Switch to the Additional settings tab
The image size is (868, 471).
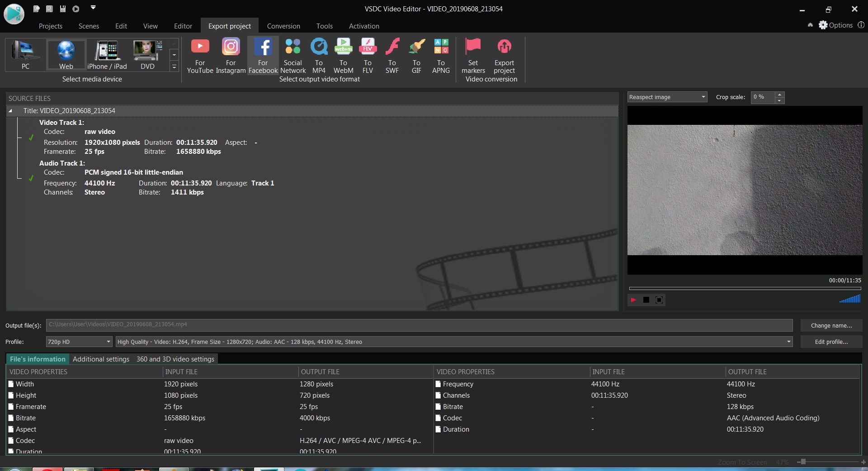[101, 359]
